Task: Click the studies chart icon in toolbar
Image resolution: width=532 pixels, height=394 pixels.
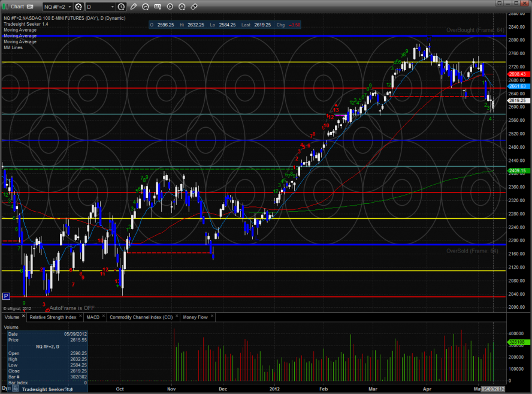Action: [158, 7]
